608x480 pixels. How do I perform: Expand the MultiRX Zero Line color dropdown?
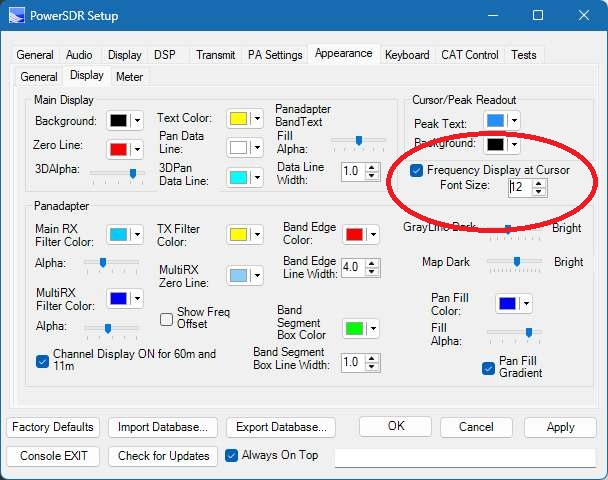click(257, 276)
